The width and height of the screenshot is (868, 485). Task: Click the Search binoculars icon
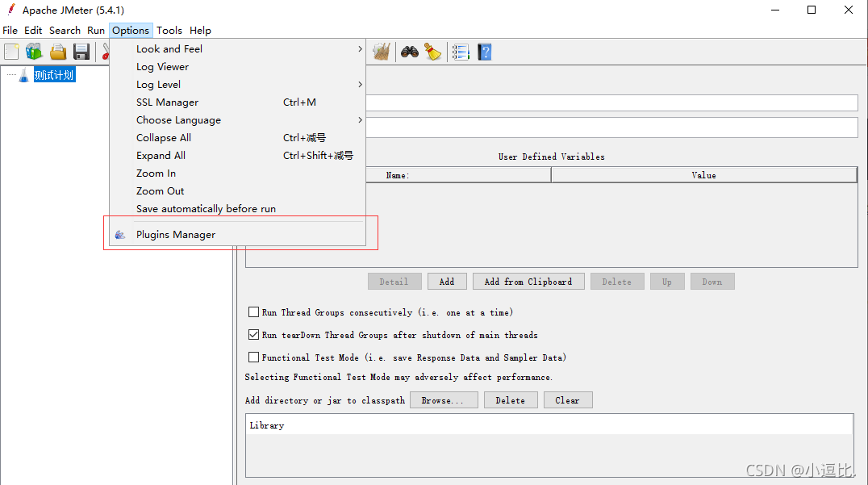(410, 52)
